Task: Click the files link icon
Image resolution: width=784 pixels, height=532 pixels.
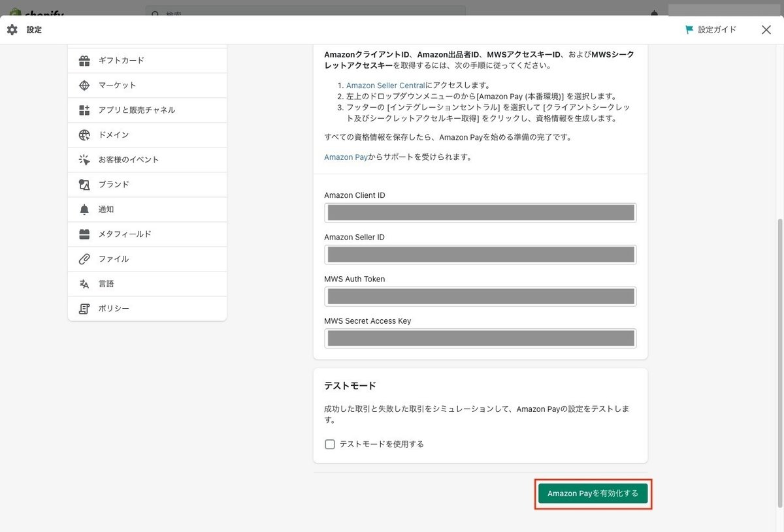Action: click(84, 259)
